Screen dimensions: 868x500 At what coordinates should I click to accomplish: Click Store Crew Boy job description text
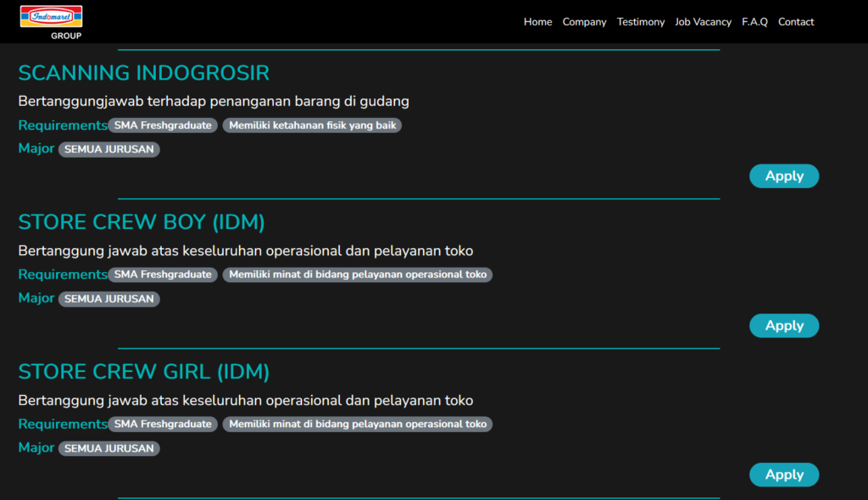coord(246,251)
